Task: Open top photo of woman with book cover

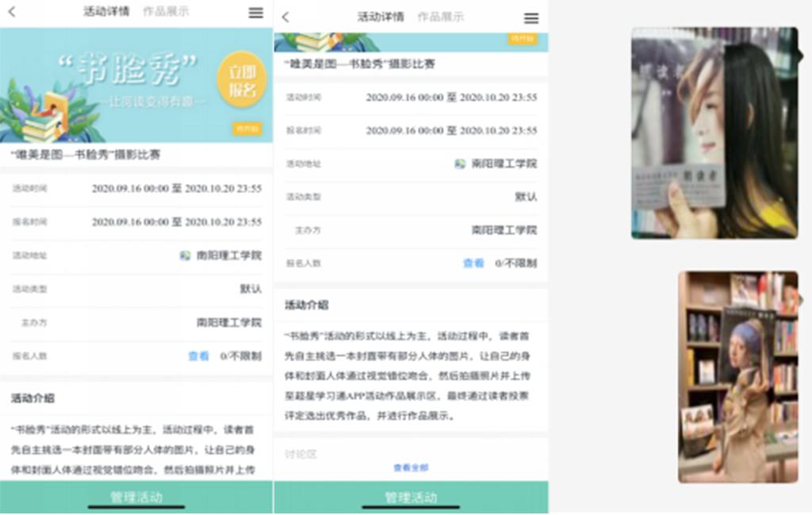Action: coord(714,133)
